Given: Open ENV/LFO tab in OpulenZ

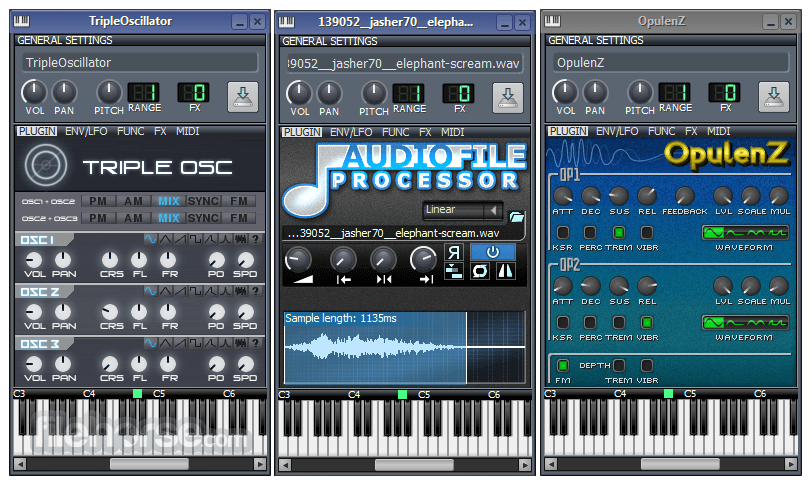Looking at the screenshot, I should click(x=617, y=131).
